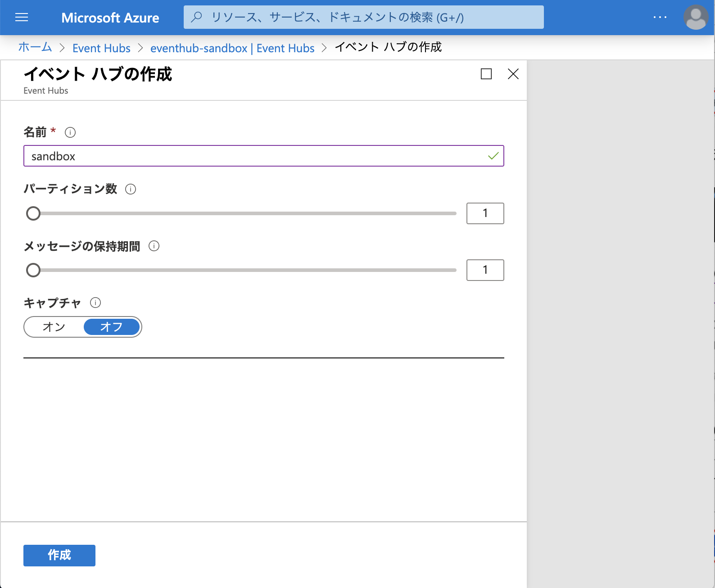This screenshot has width=715, height=588.
Task: Focus the resource search box
Action: point(364,17)
